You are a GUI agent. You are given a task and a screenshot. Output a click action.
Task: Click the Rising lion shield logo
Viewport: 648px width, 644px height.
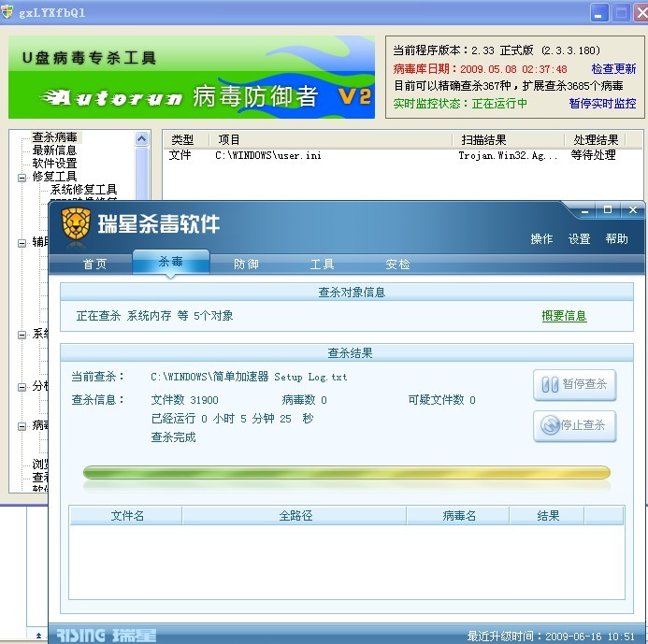[76, 224]
